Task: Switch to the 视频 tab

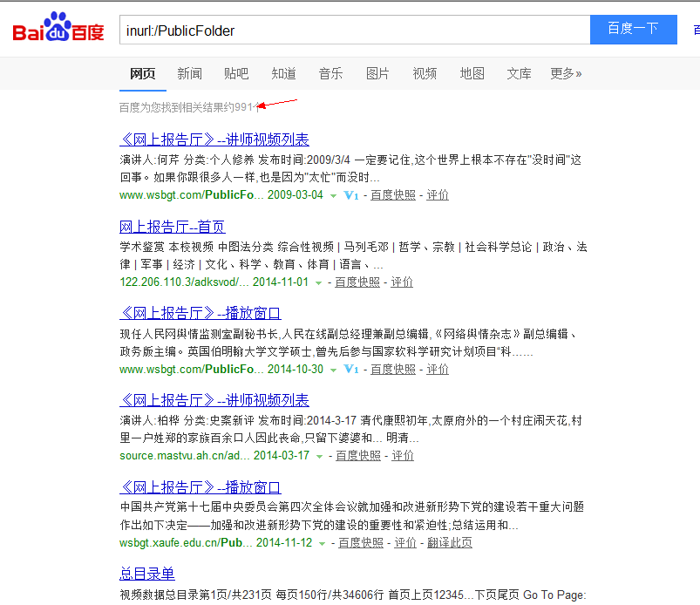Action: [425, 73]
